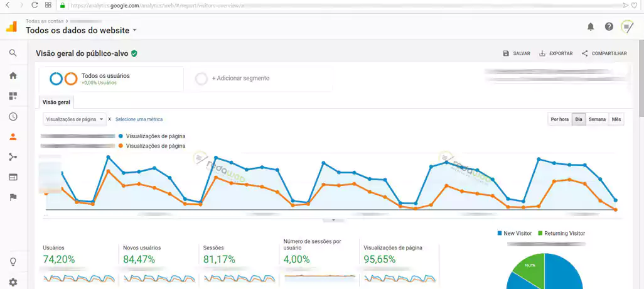Open Admin settings gear icon
Screen dimensions: 644x289
(x=13, y=282)
